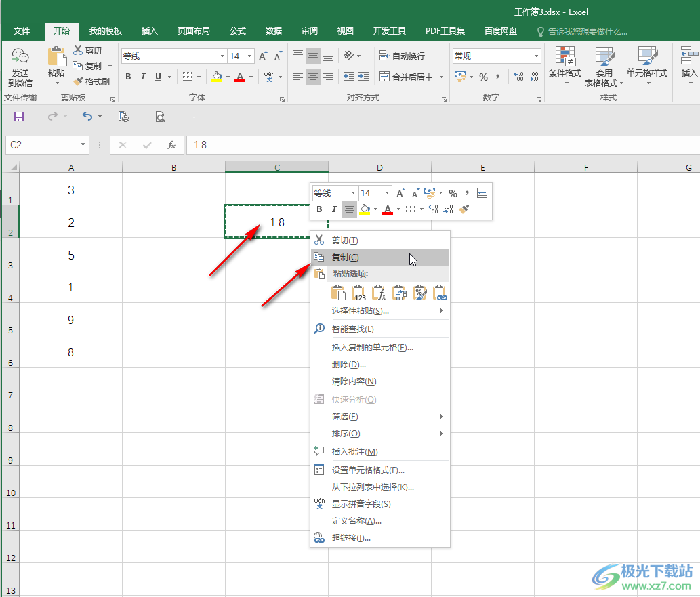The width and height of the screenshot is (700, 597).
Task: Toggle Wrap Text (自动换行)
Action: [402, 56]
